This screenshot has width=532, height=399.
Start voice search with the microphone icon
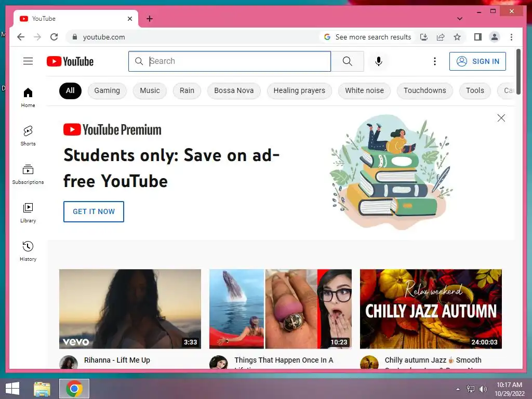tap(379, 61)
